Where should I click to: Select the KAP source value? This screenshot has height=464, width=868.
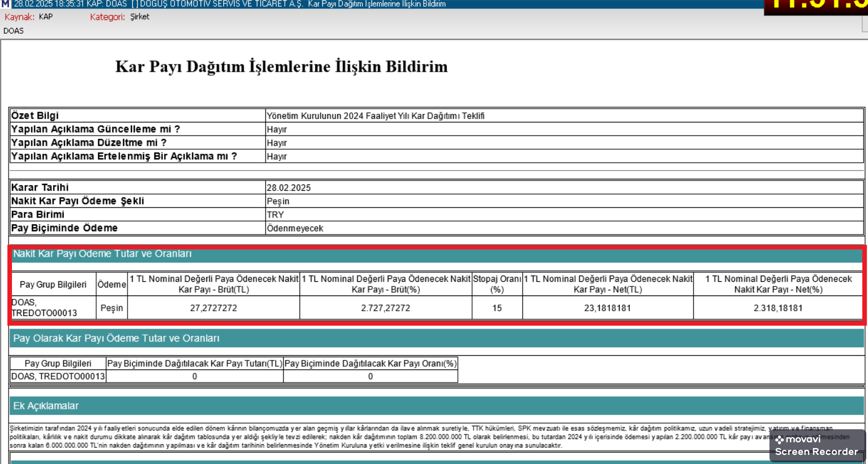tap(46, 17)
